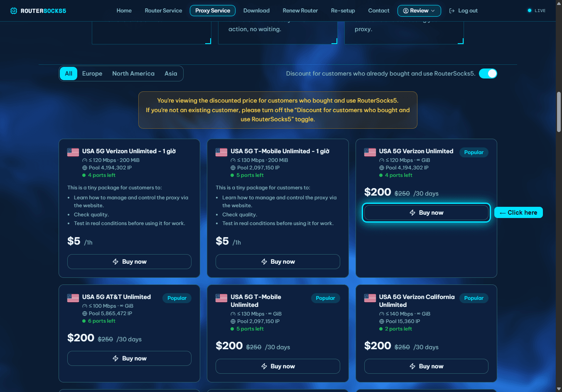Buy the Verizon California Unlimited plan
Image resolution: width=562 pixels, height=392 pixels.
tap(426, 366)
